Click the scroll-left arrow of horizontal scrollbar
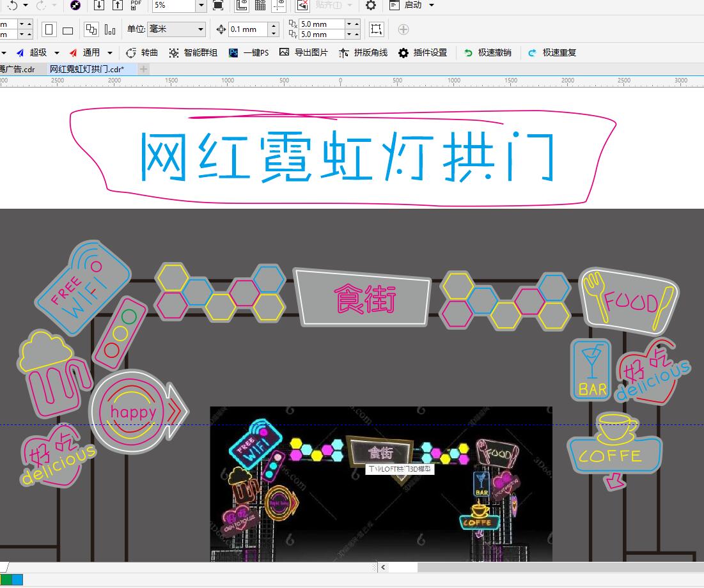 click(383, 568)
